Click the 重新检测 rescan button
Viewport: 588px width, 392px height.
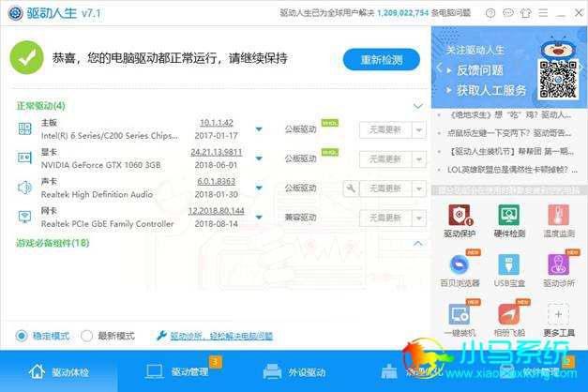pos(382,59)
